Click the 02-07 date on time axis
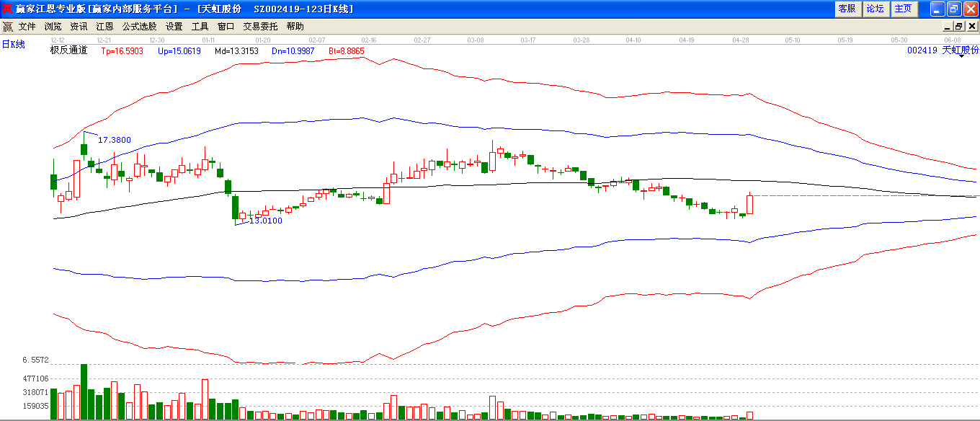The image size is (980, 421). coord(316,40)
